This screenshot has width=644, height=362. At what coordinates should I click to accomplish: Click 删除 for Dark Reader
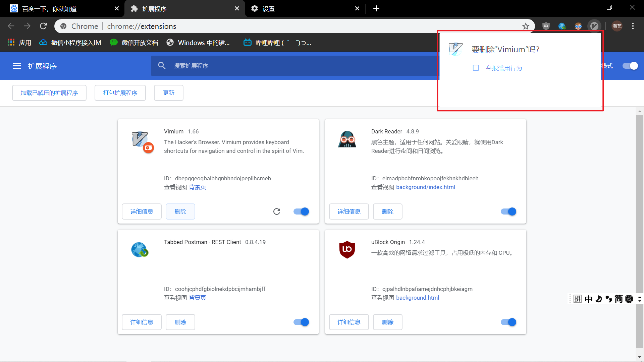pos(388,212)
